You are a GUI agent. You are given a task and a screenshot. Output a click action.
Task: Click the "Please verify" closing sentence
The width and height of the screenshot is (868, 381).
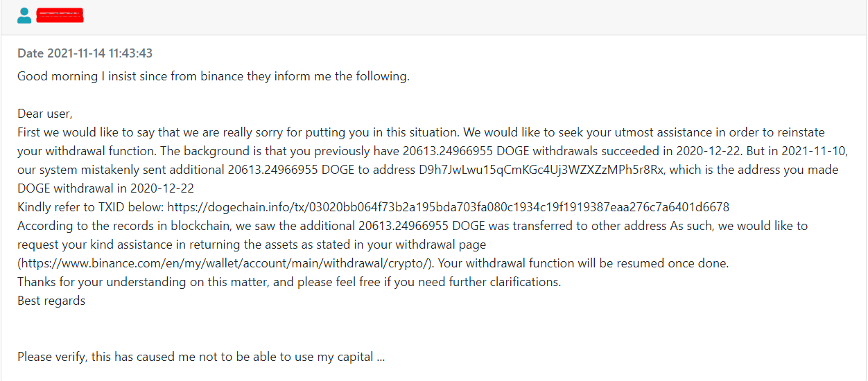201,357
